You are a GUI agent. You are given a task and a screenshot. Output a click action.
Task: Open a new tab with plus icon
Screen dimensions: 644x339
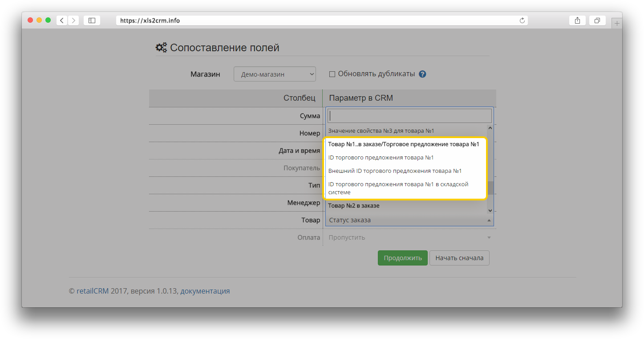tap(617, 23)
